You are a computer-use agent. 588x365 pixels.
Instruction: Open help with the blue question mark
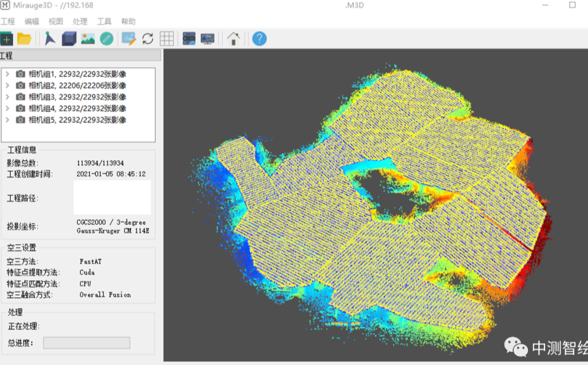[x=259, y=39]
